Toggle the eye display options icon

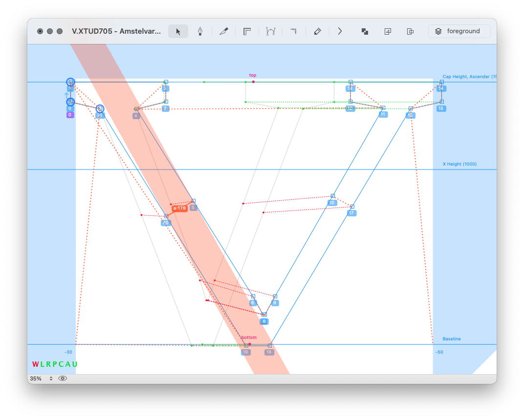point(63,378)
